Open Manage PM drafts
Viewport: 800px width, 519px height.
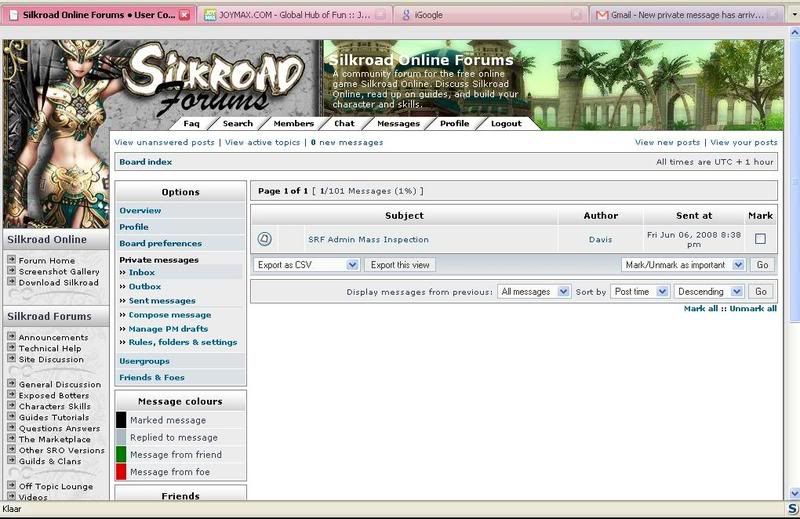pyautogui.click(x=168, y=329)
